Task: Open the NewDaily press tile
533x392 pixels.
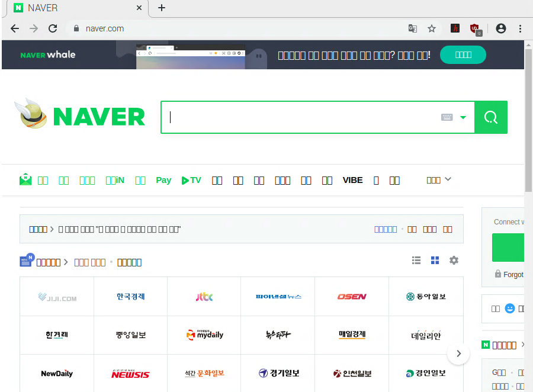Action: pos(57,373)
